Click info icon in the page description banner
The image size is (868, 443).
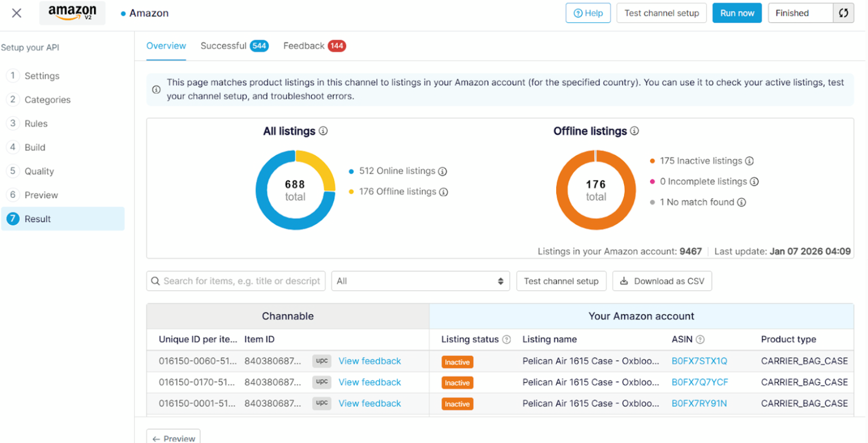156,89
